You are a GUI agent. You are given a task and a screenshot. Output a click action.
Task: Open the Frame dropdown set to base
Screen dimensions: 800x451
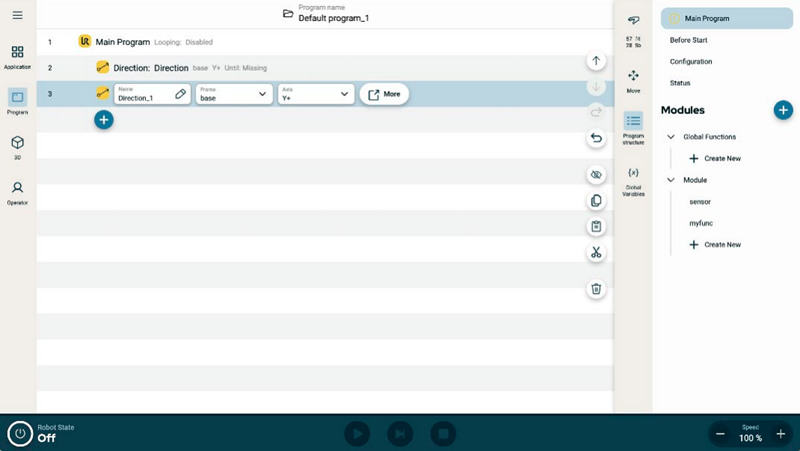pos(234,94)
